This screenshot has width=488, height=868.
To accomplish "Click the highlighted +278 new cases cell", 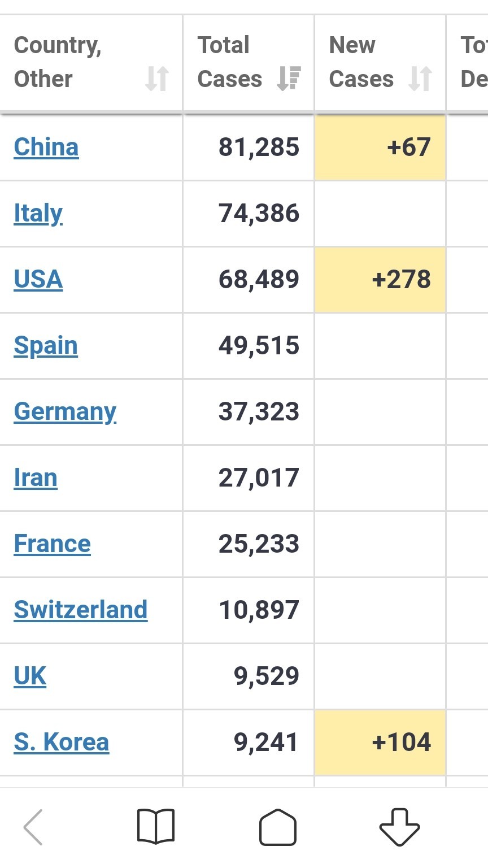I will (x=380, y=279).
